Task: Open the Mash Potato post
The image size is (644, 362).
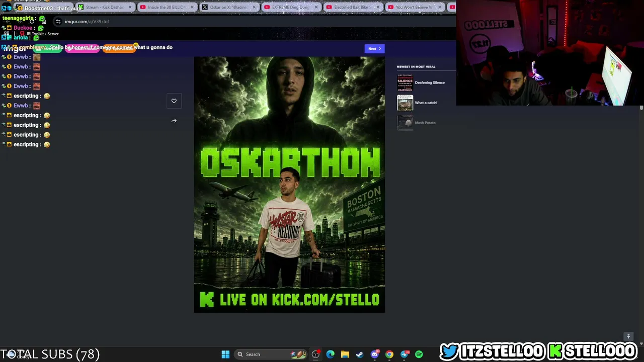Action: [x=425, y=123]
